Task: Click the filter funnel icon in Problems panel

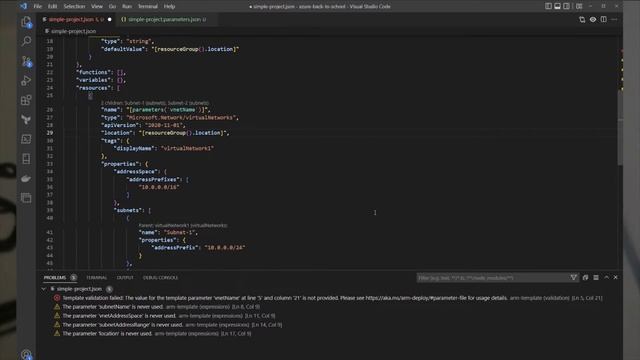Action: tap(573, 278)
